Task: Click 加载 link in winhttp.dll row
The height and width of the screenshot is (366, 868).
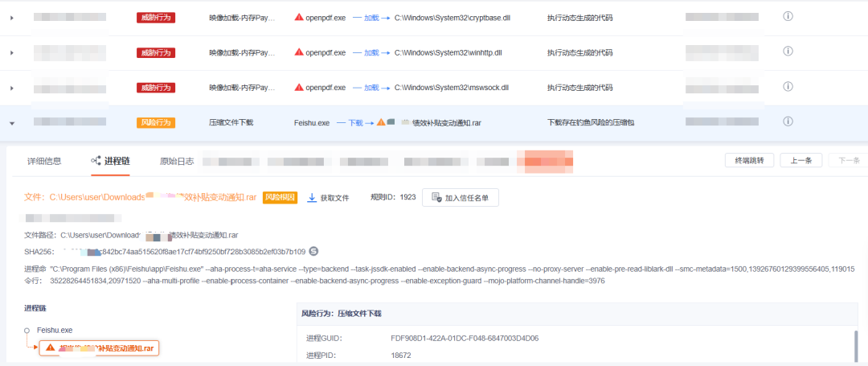Action: coord(371,52)
